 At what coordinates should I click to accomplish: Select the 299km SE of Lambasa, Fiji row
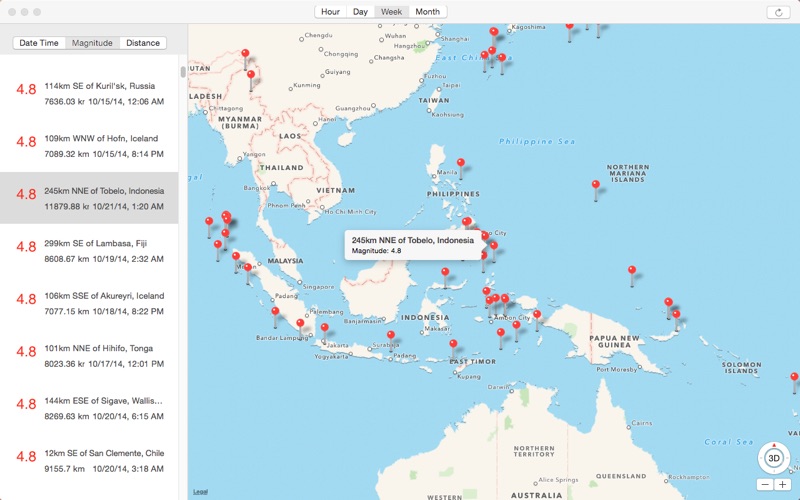click(89, 251)
